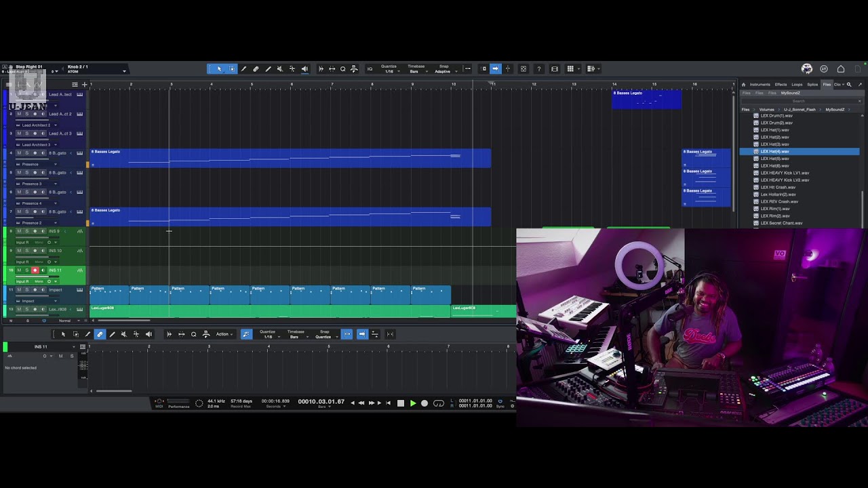This screenshot has width=868, height=488.
Task: Select the Eraser tool in the editor toolbar
Action: [x=100, y=334]
